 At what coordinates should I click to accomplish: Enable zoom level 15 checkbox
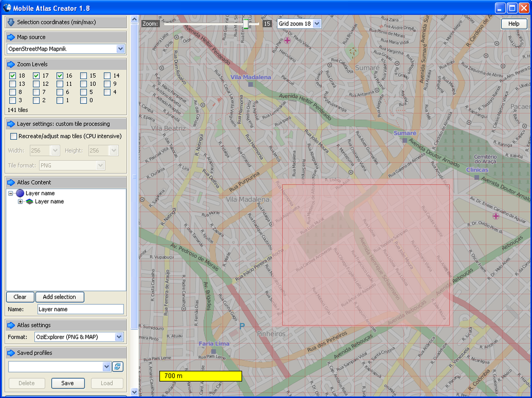point(83,76)
